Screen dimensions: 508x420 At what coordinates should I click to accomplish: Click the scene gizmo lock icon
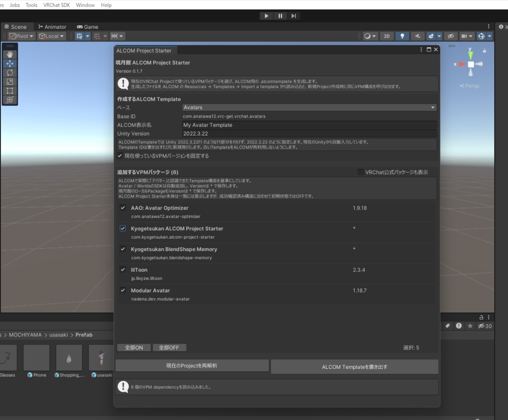pyautogui.click(x=484, y=51)
